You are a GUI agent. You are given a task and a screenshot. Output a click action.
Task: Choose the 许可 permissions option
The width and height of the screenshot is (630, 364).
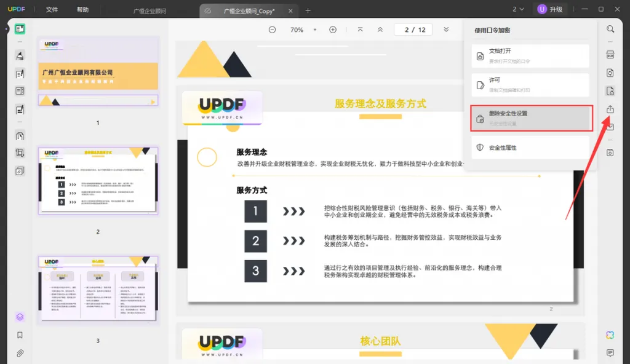[530, 85]
